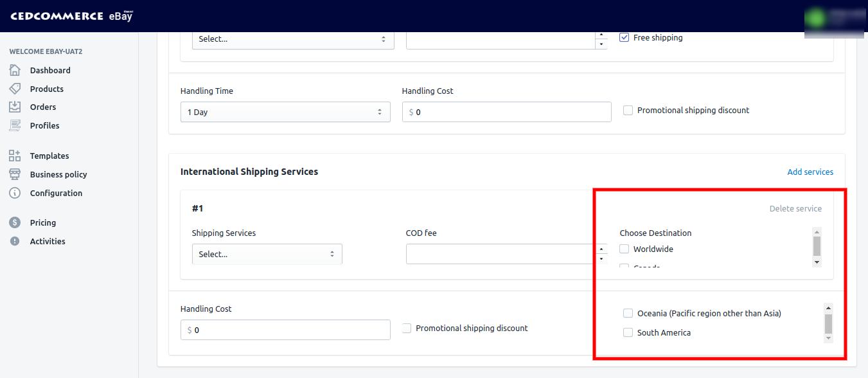Click the Choose Destination scrollbar down arrow

pos(817,262)
